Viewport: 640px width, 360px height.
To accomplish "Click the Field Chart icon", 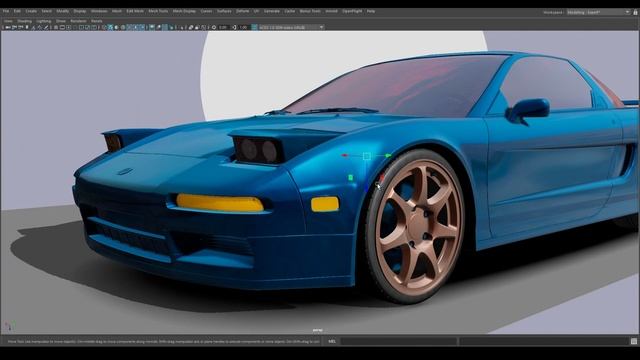I will (x=81, y=27).
